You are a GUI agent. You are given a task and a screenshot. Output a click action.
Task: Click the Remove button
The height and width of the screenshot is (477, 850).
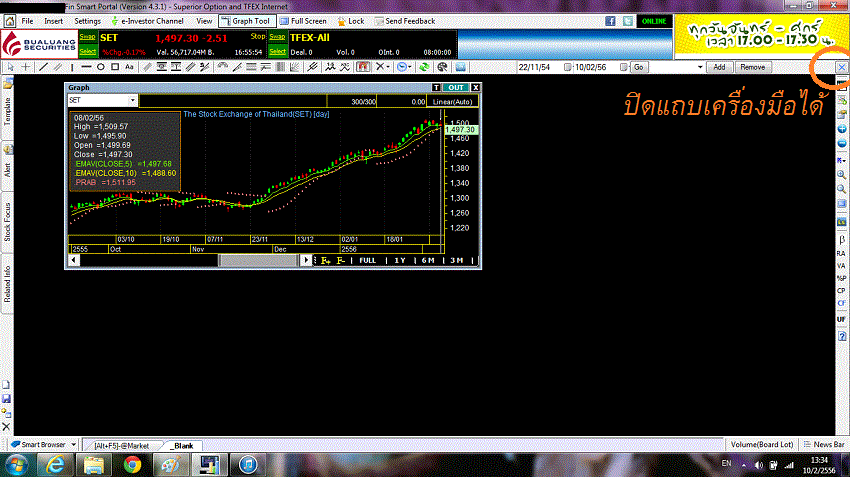tap(752, 67)
